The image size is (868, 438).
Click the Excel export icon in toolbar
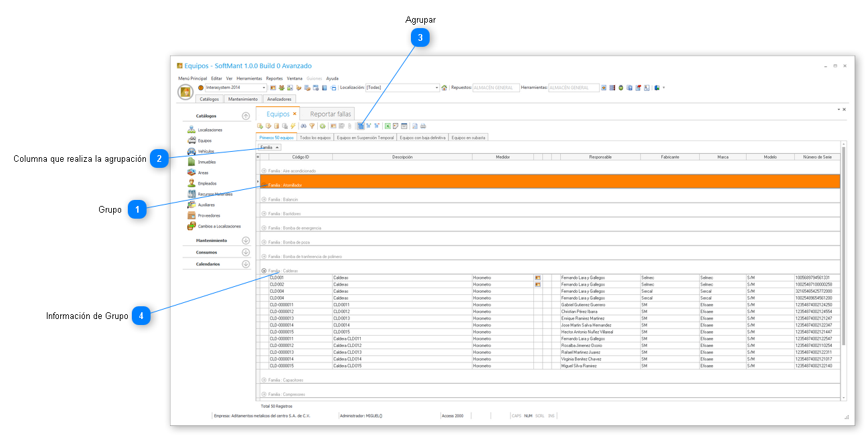[387, 126]
